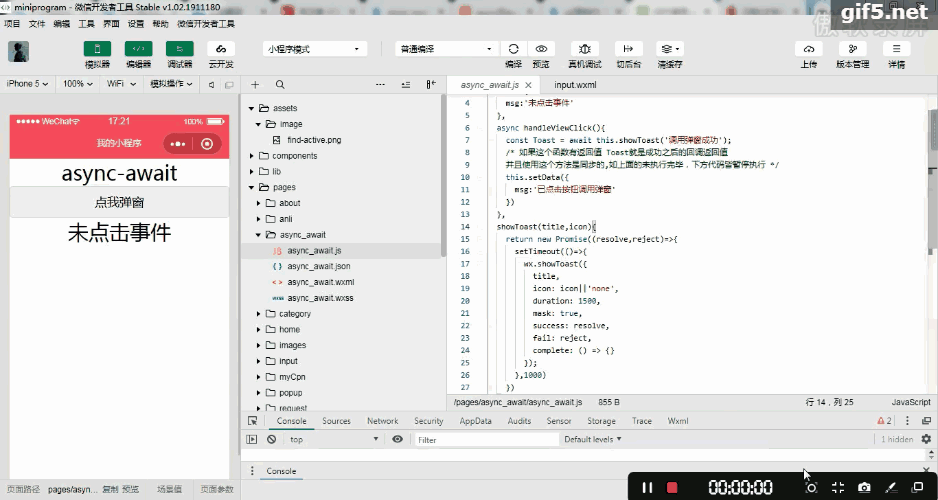
Task: Click the recorder camera screenshot icon
Action: coord(864,487)
